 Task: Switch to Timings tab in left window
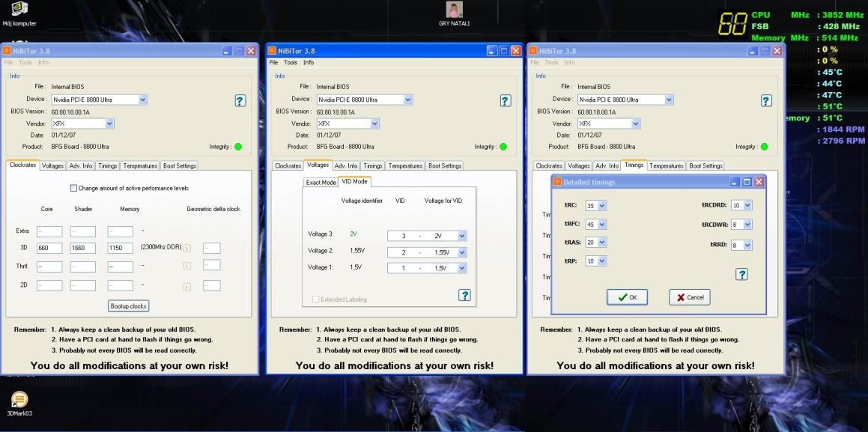click(x=108, y=166)
